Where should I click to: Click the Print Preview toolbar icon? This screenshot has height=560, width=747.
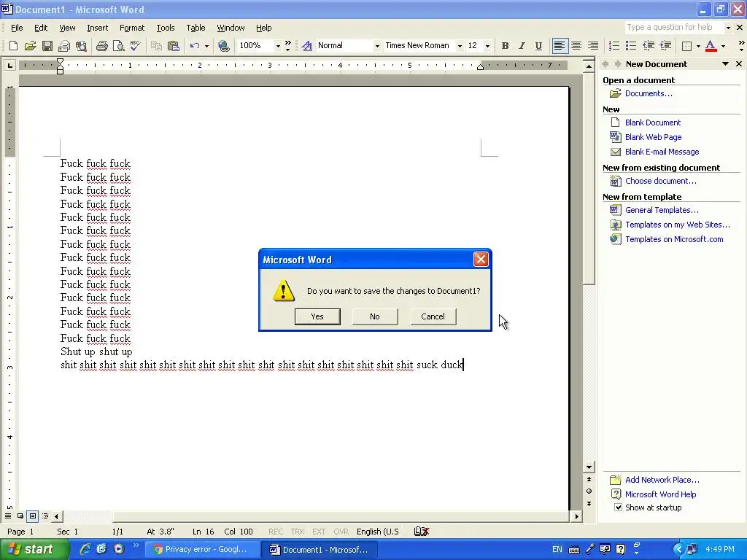pyautogui.click(x=119, y=46)
